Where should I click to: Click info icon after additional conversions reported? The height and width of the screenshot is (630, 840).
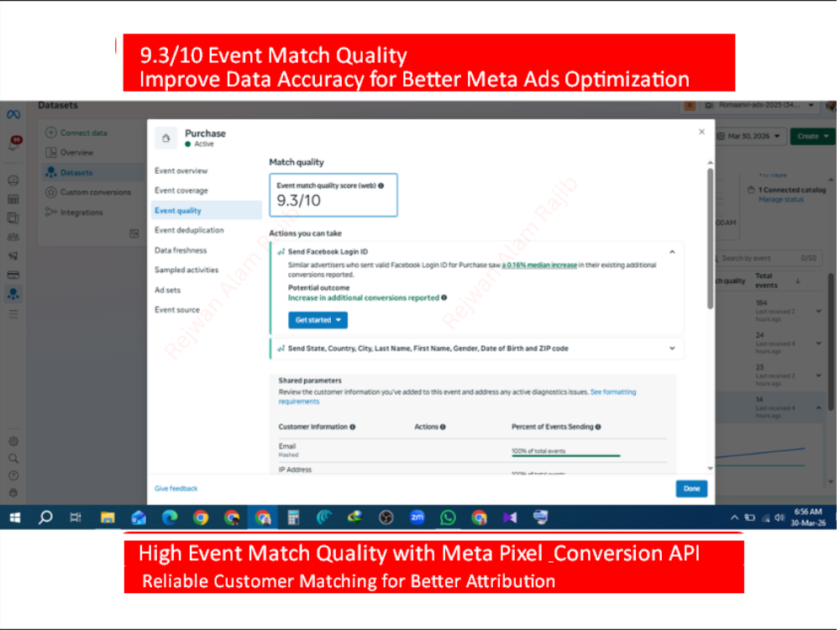pyautogui.click(x=444, y=298)
